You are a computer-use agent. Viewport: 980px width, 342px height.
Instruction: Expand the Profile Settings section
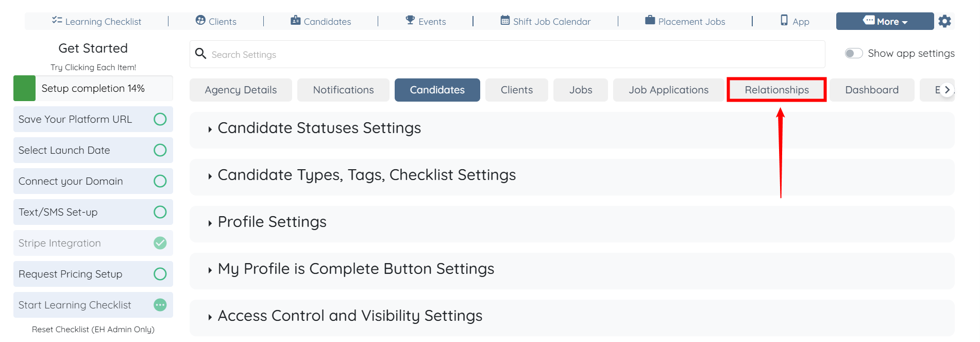pyautogui.click(x=272, y=222)
